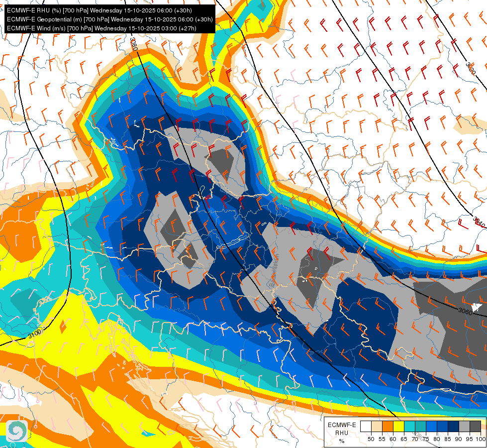Select the white below-50% legend swatch
The image size is (487, 448).
tap(366, 426)
